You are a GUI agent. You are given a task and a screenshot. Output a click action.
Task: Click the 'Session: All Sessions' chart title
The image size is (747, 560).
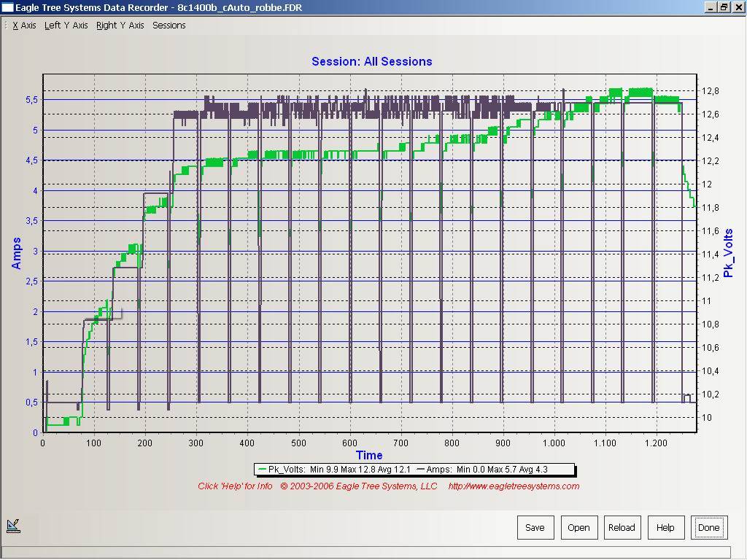371,61
